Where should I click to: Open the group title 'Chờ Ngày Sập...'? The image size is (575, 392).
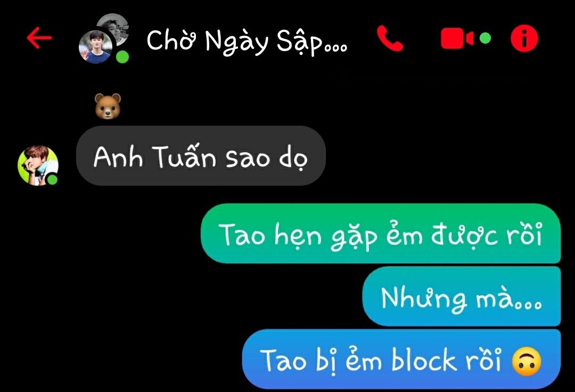[x=247, y=41]
